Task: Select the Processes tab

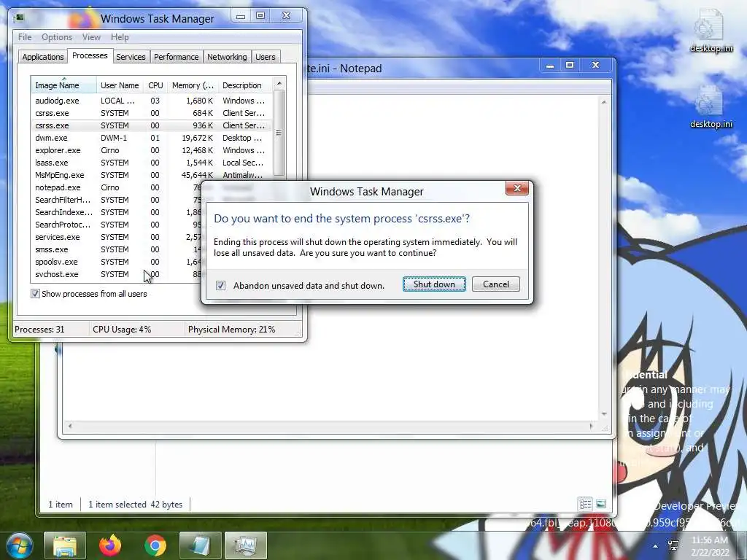Action: (x=90, y=55)
